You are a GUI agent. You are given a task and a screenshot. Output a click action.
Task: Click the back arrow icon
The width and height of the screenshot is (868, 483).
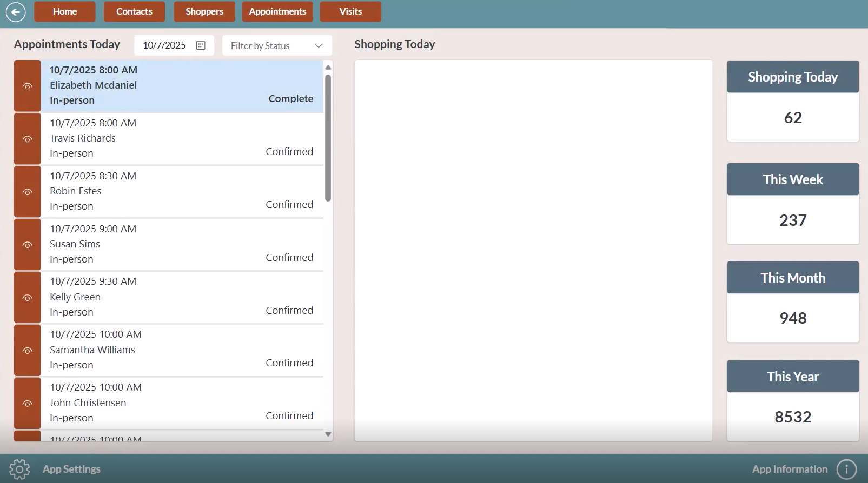(16, 12)
